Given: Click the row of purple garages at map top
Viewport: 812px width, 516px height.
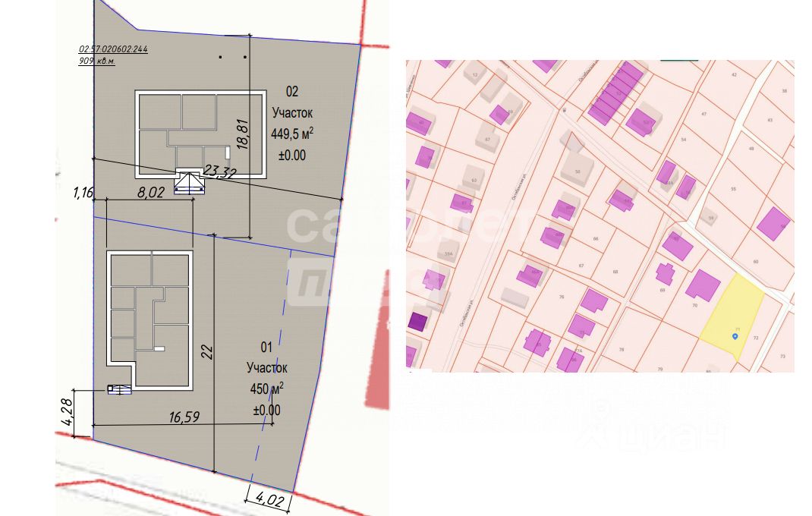Looking at the screenshot, I should 616,93.
